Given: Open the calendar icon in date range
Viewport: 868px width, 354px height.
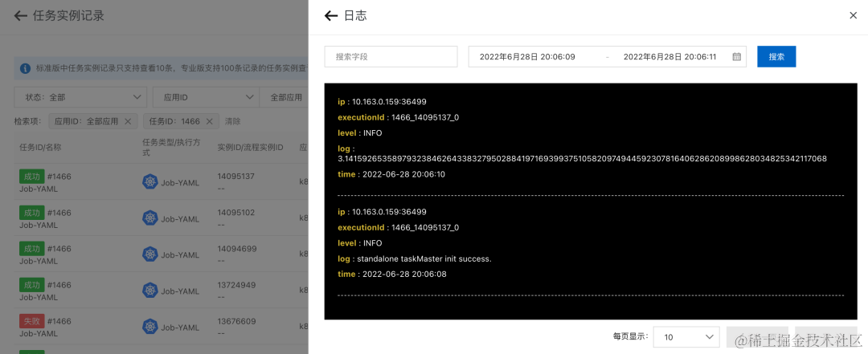Looking at the screenshot, I should pos(737,56).
